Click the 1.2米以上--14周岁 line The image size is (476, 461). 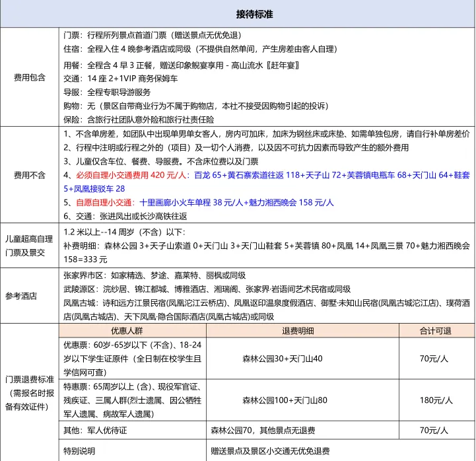click(125, 232)
